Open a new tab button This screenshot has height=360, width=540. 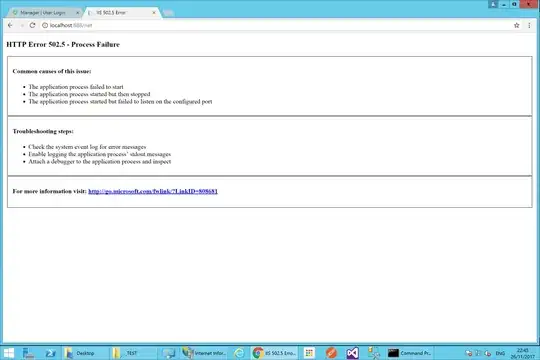point(168,13)
